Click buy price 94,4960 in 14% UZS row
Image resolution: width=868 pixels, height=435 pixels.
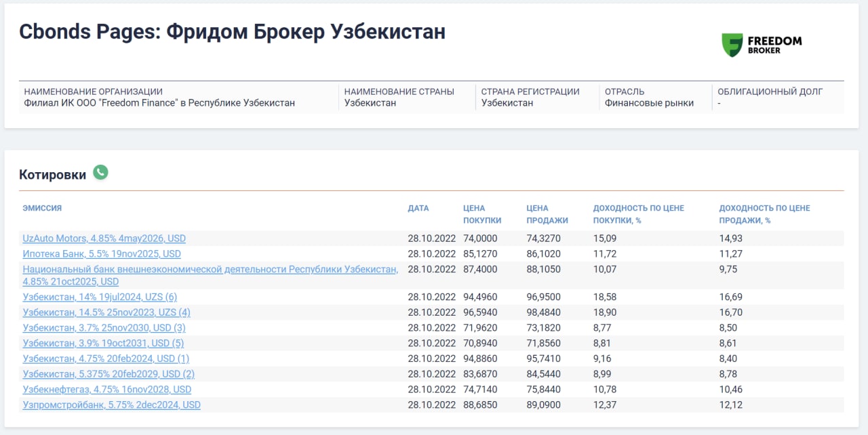[480, 297]
